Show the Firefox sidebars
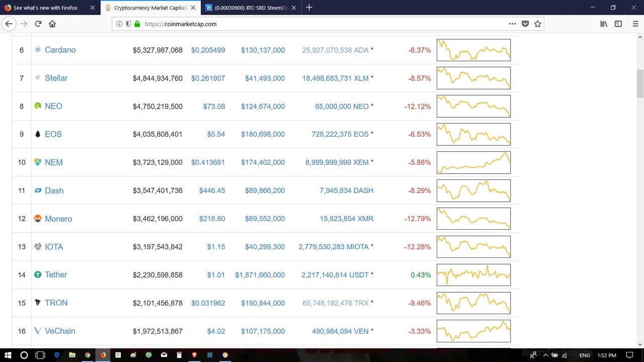 point(618,24)
